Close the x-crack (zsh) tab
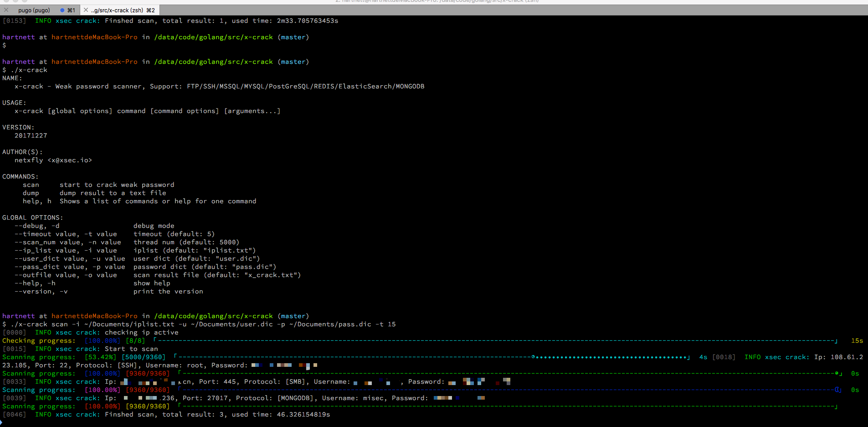Screen dimensions: 868x427 click(86, 10)
